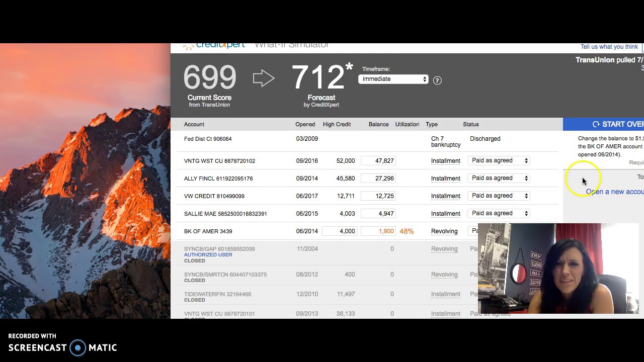
Task: Click the Account column header
Action: coord(194,124)
